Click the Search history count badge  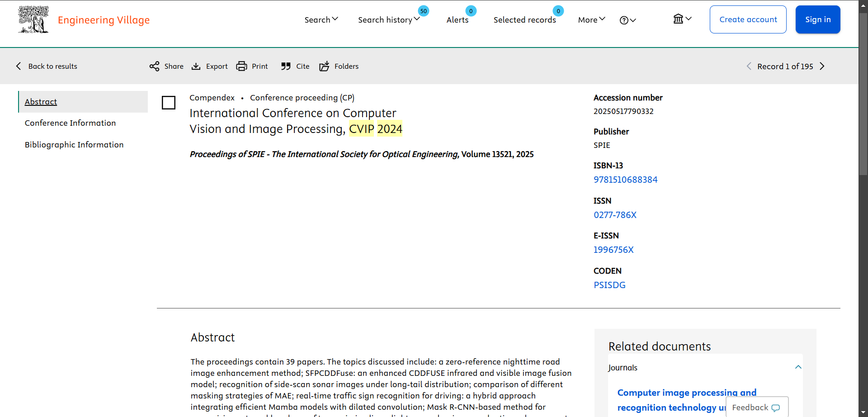[424, 11]
